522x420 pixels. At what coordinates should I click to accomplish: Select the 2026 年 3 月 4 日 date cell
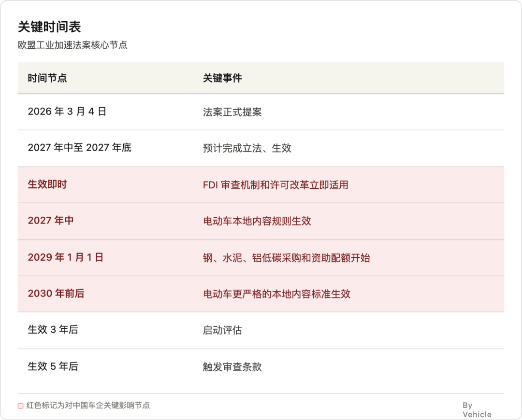67,112
